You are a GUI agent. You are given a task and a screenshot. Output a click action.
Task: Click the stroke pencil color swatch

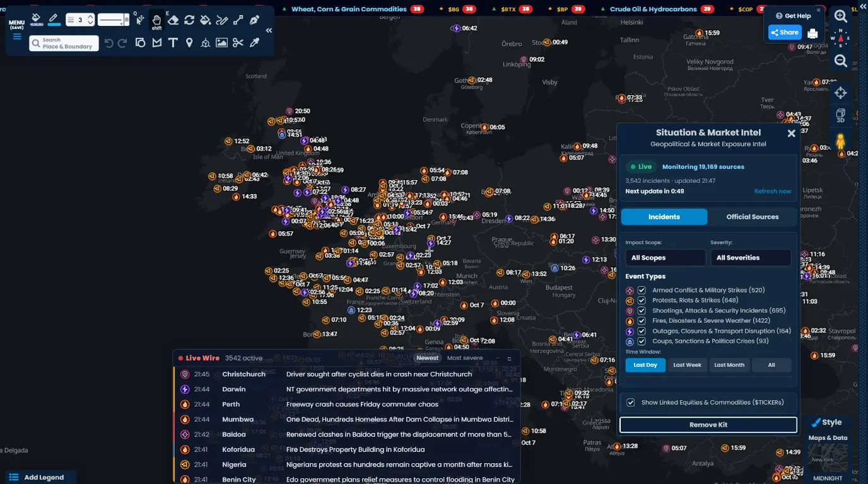pyautogui.click(x=54, y=20)
